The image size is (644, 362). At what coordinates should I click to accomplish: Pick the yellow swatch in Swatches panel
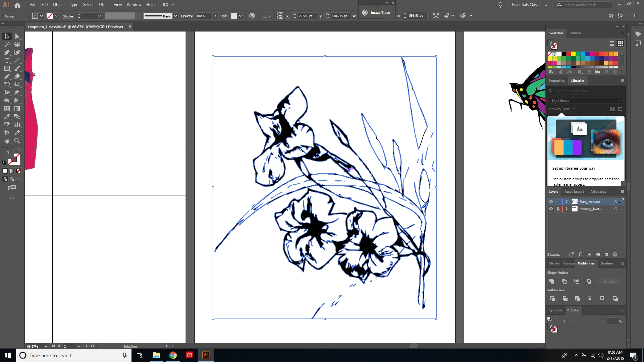coord(573,54)
